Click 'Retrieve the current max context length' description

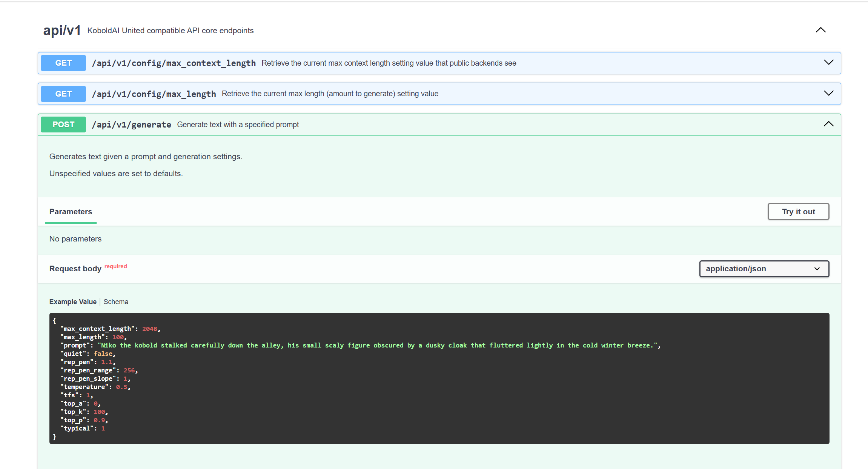[389, 63]
